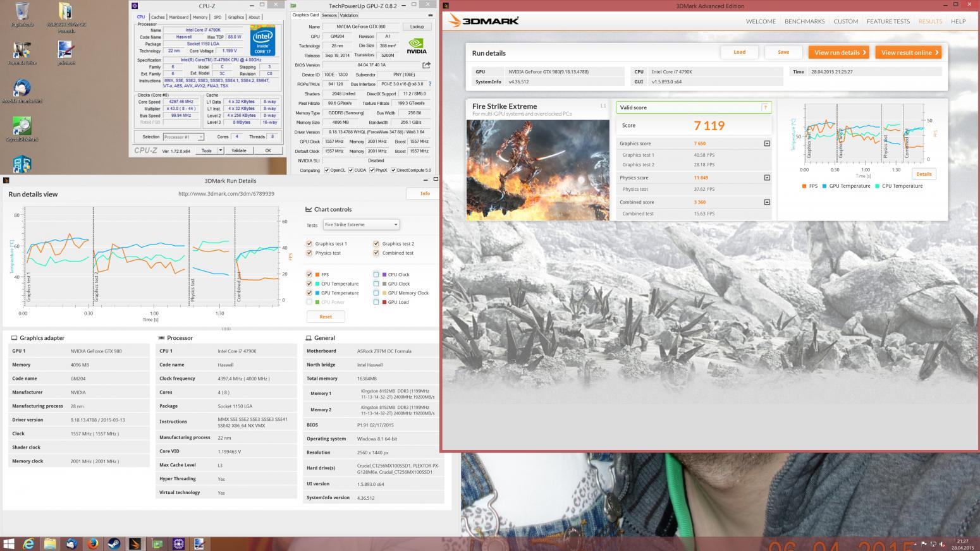The width and height of the screenshot is (980, 551).
Task: Open the 3DMark BENCHMARKS menu
Action: point(804,21)
